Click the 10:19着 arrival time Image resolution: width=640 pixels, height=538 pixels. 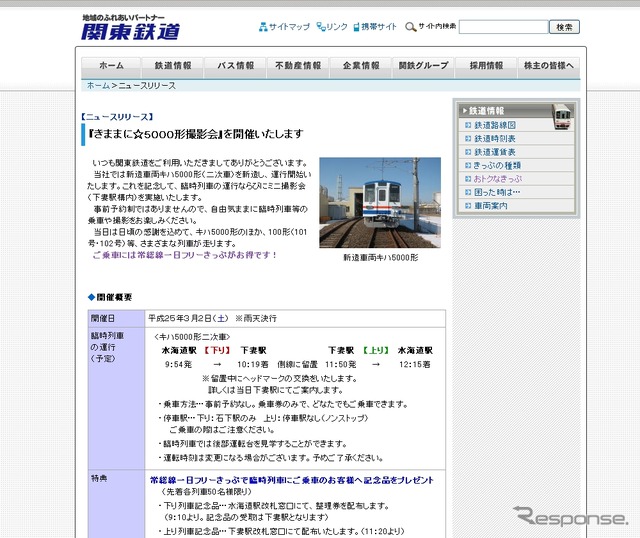253,364
